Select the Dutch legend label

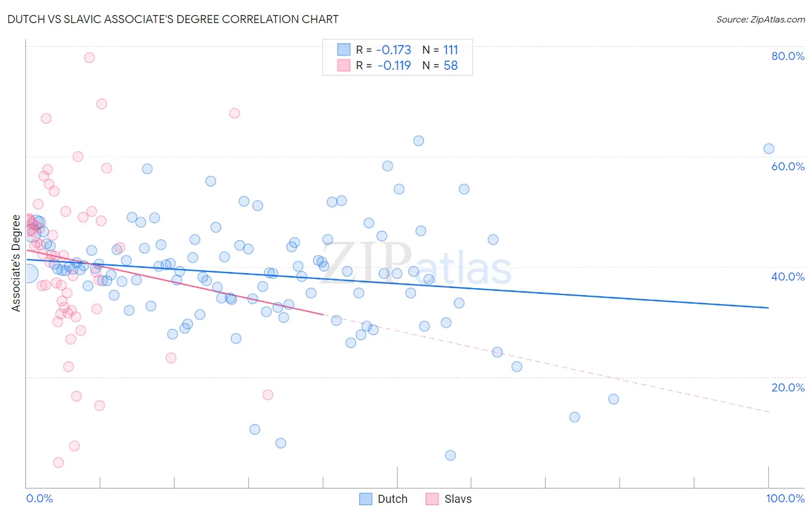point(393,499)
